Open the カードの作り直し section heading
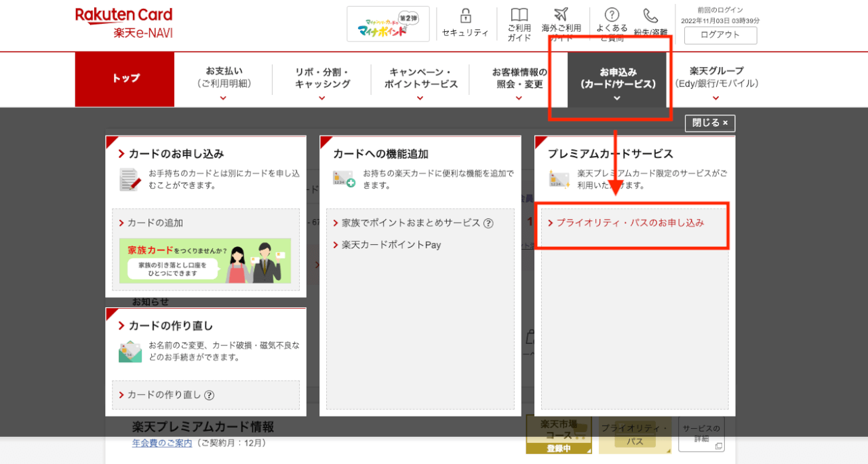 point(171,326)
